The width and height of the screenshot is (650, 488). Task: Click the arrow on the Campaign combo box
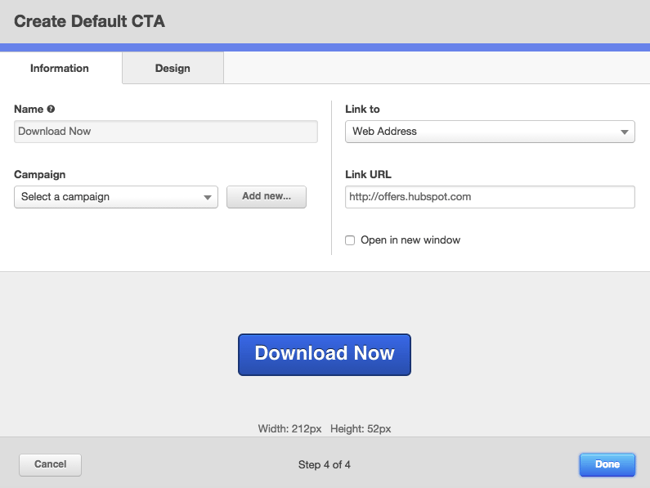point(208,198)
